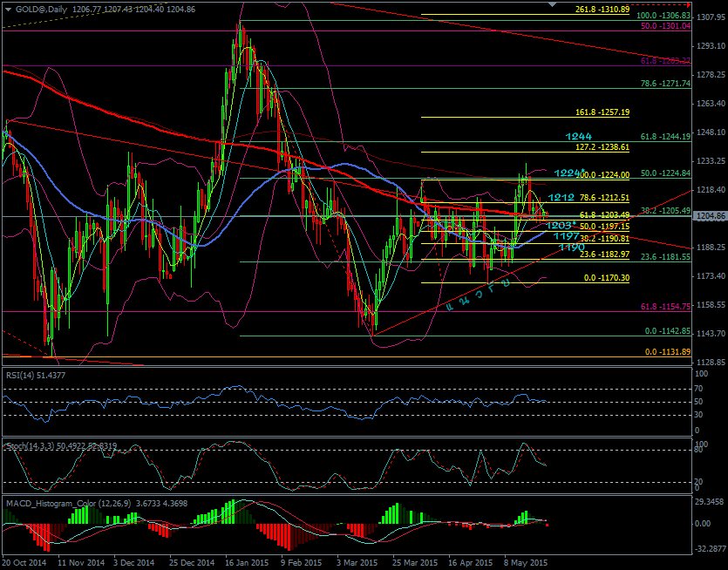This screenshot has width=728, height=570.
Task: Click the yellow label 127.2 -1238.61
Action: point(602,147)
